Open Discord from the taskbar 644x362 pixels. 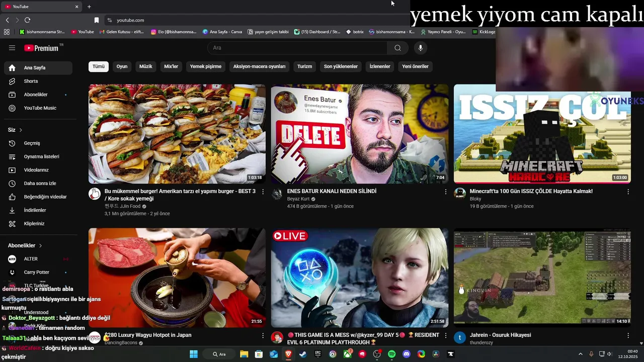[x=407, y=354]
